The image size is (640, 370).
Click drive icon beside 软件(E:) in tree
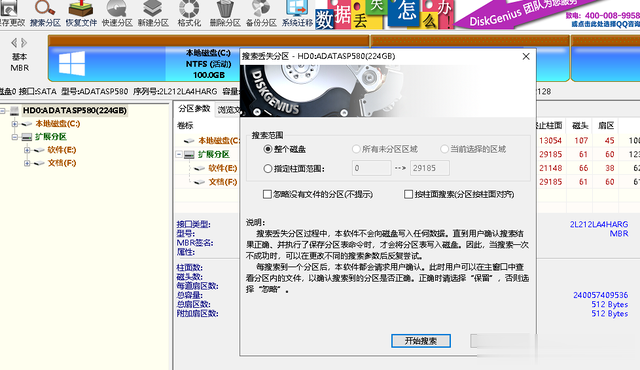tap(39, 150)
